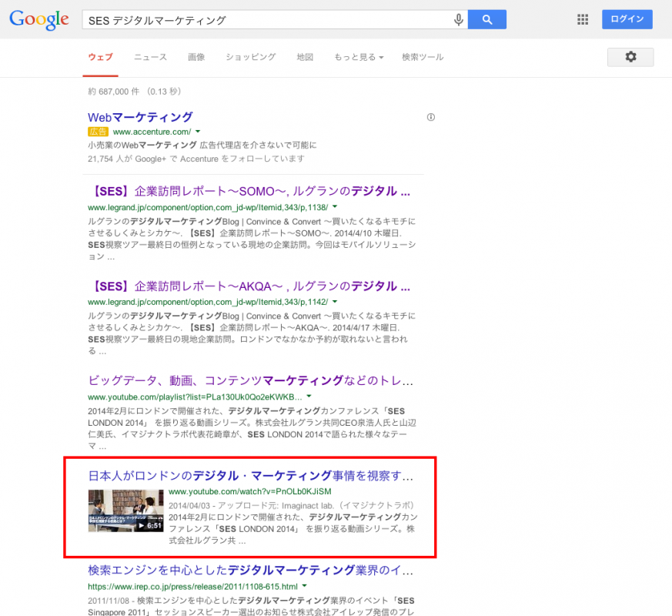The height and width of the screenshot is (616, 672).
Task: Open the ビッグデータ、動画、コンテンツマーケティング result
Action: coord(250,380)
